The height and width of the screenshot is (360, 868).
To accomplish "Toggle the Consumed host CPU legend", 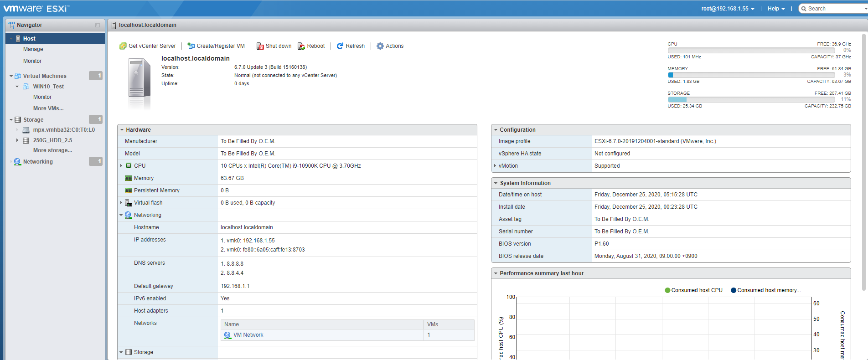I will 694,290.
